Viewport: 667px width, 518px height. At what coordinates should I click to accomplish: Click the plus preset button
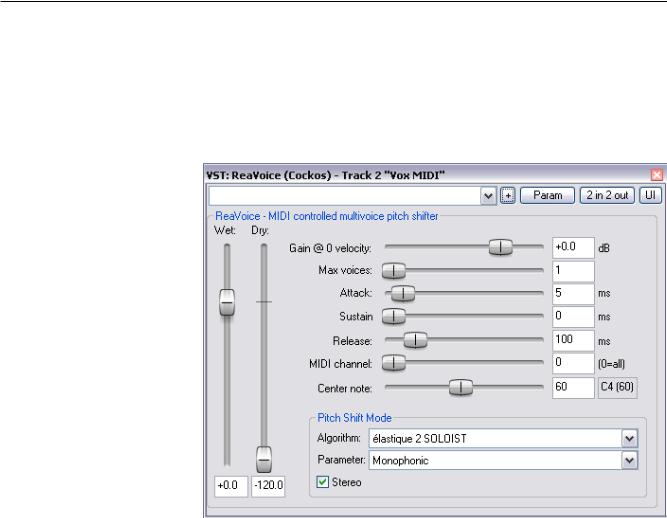coord(507,196)
